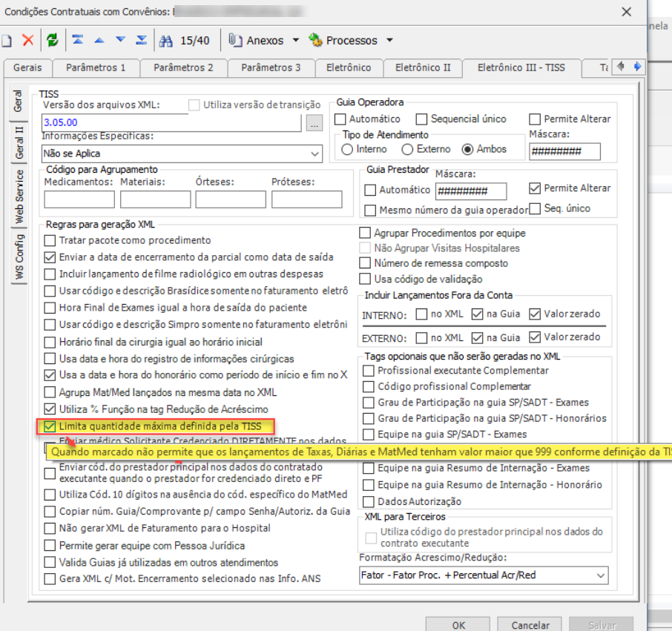Toggle Dados Autorização checkbox
The image size is (672, 631).
tap(369, 502)
